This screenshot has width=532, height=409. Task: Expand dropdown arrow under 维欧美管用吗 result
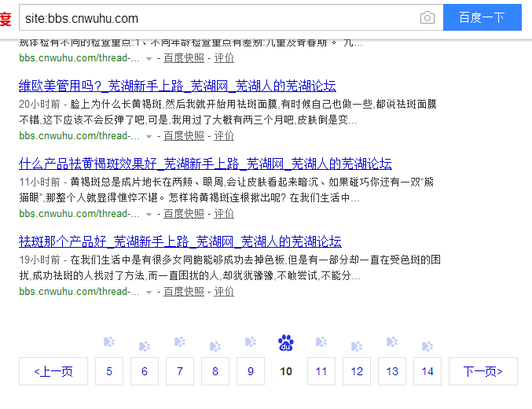click(149, 136)
